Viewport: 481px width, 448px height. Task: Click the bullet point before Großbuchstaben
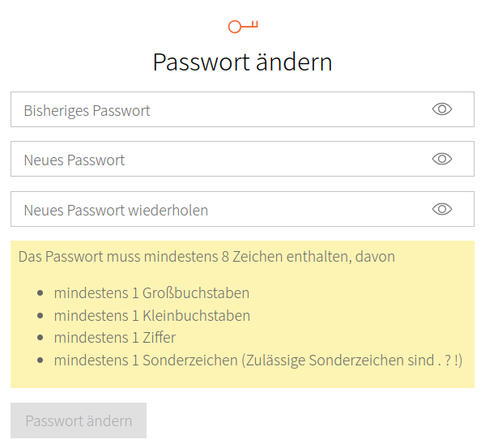click(x=40, y=293)
